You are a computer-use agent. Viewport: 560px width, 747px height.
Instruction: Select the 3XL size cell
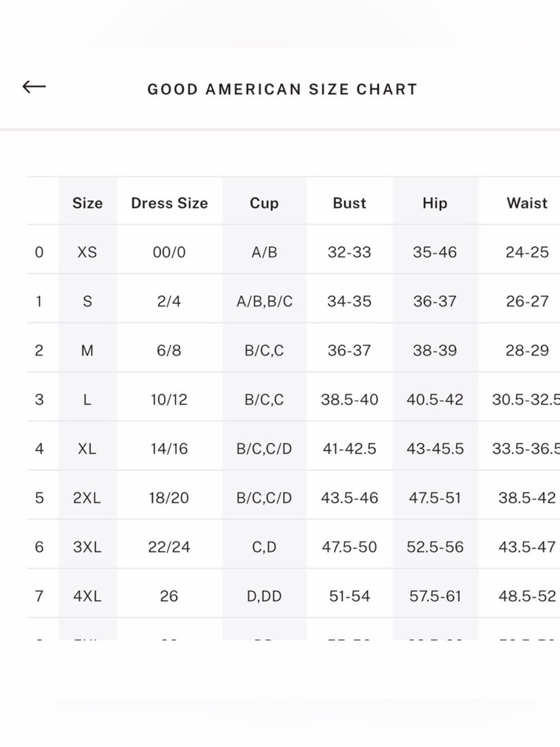coord(87,547)
